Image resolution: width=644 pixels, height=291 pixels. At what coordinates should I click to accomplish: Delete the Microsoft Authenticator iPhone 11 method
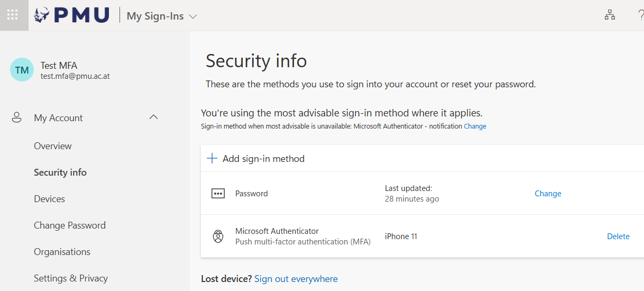pyautogui.click(x=618, y=237)
